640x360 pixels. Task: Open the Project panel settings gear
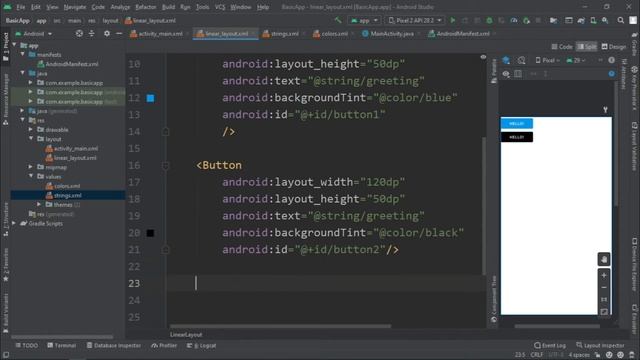click(x=107, y=33)
